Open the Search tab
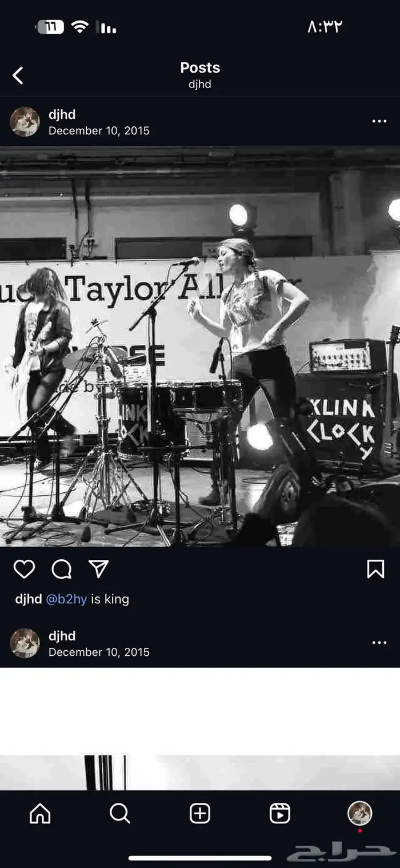400x868 pixels. tap(120, 813)
